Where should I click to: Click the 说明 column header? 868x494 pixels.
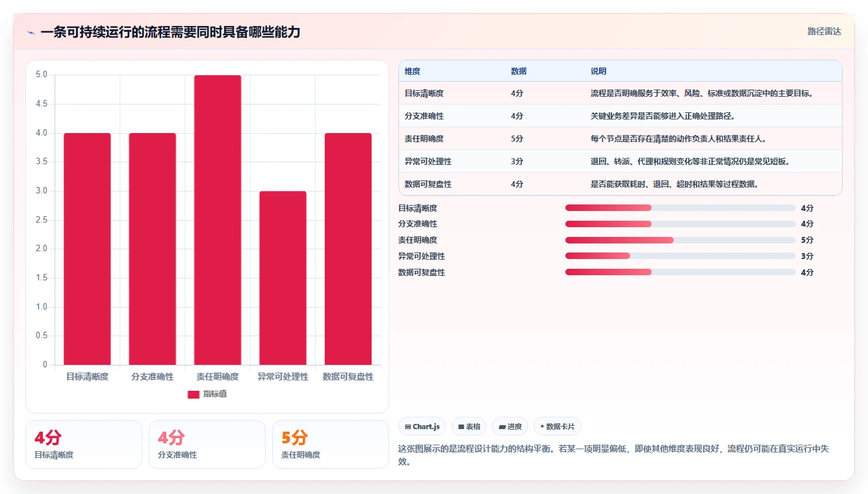(x=598, y=71)
